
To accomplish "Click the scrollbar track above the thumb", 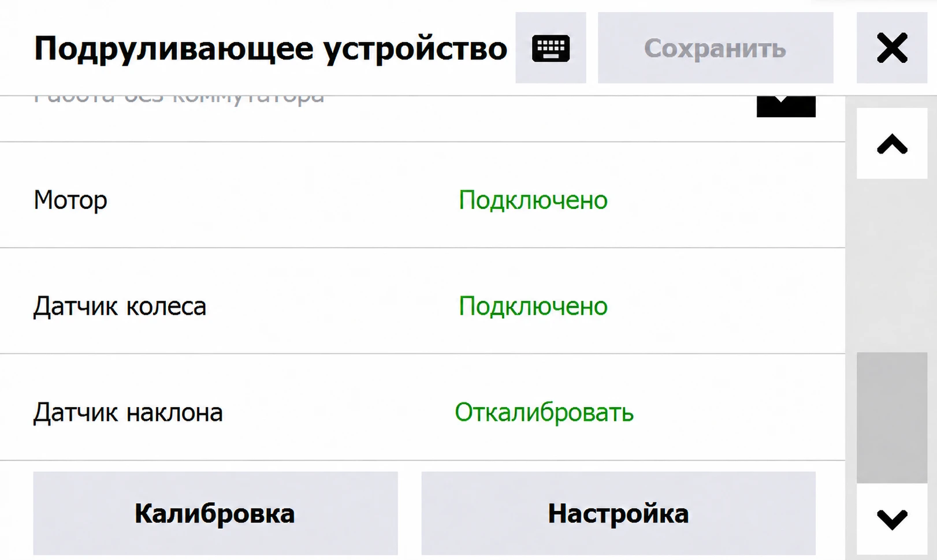I will click(892, 266).
